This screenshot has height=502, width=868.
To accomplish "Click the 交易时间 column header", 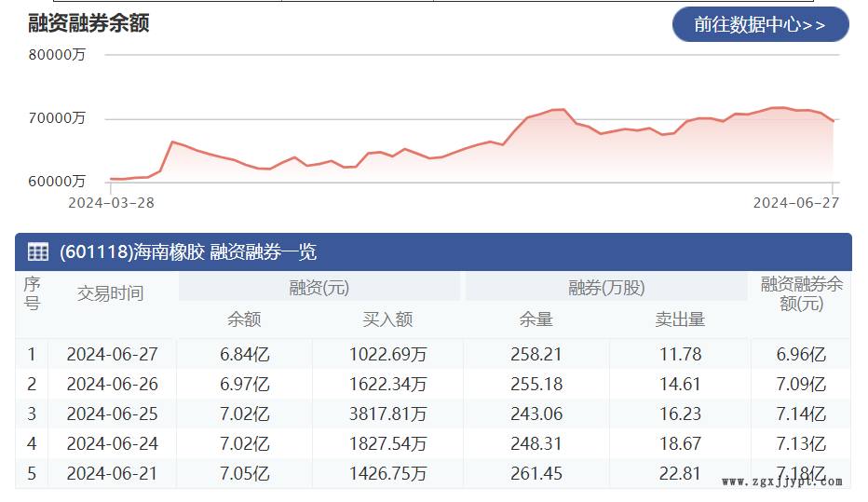I will pos(111,293).
